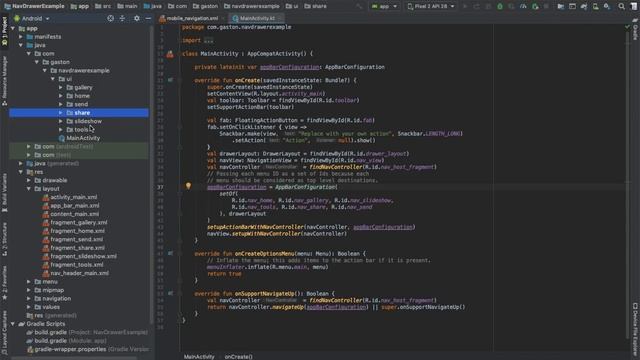Open the Profiler icon in the toolbar
The image size is (640, 360).
coord(523,6)
